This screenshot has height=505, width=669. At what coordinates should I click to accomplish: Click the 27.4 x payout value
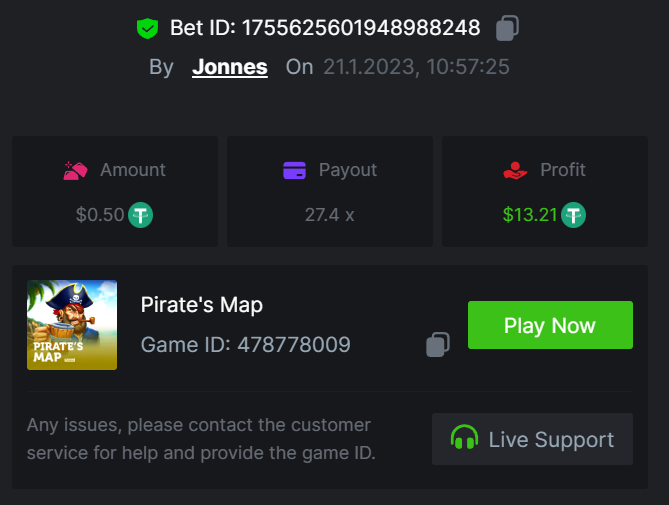tap(329, 214)
